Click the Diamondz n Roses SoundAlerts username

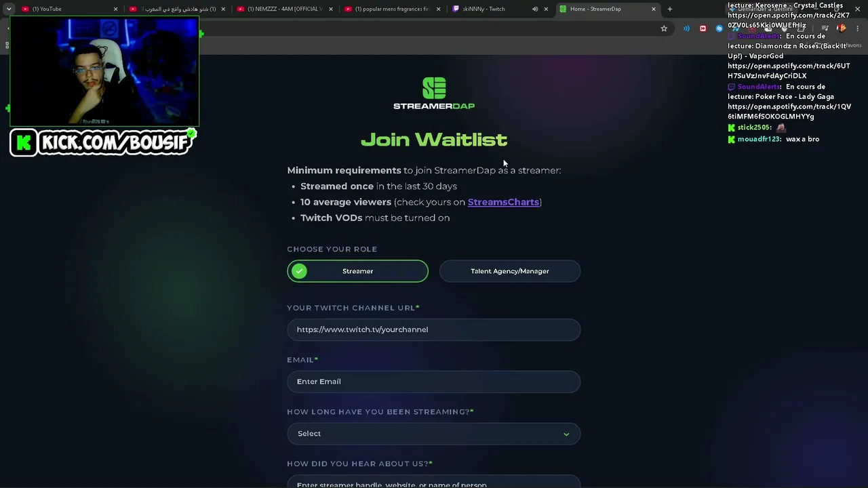(759, 36)
